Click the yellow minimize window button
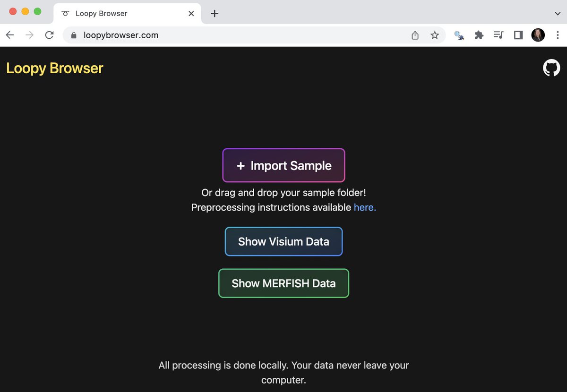This screenshot has height=392, width=567. tap(25, 11)
